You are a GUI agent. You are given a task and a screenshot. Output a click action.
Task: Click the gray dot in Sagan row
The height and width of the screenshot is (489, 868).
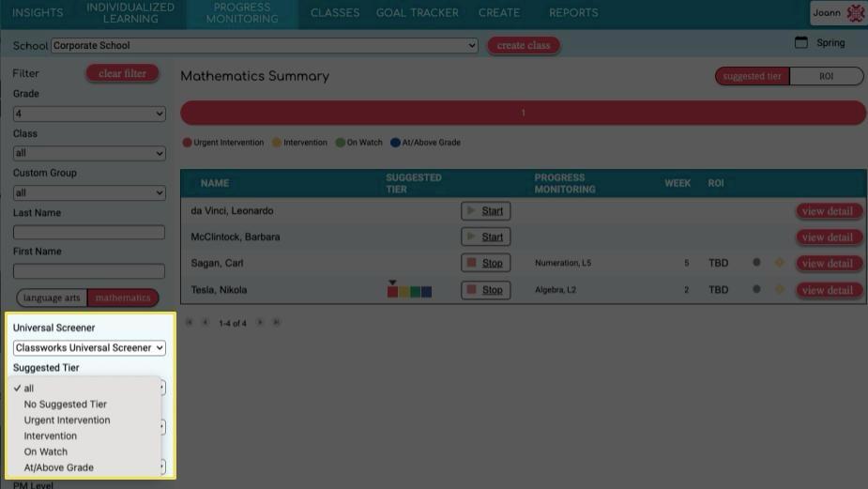click(x=756, y=263)
